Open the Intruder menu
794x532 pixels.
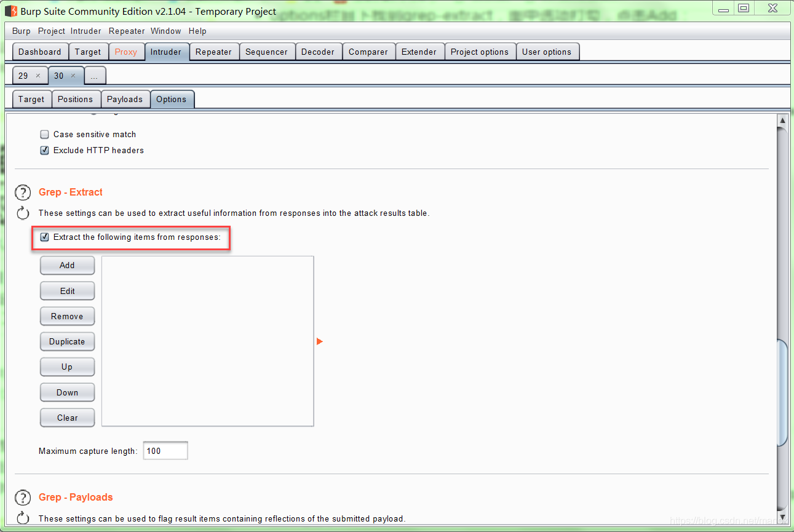(86, 31)
